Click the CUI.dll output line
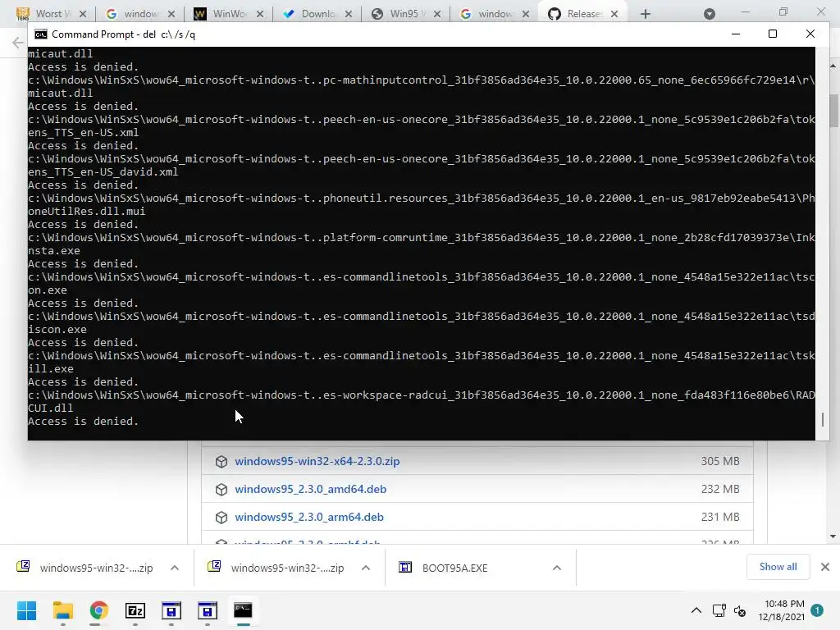840x630 pixels. click(50, 409)
